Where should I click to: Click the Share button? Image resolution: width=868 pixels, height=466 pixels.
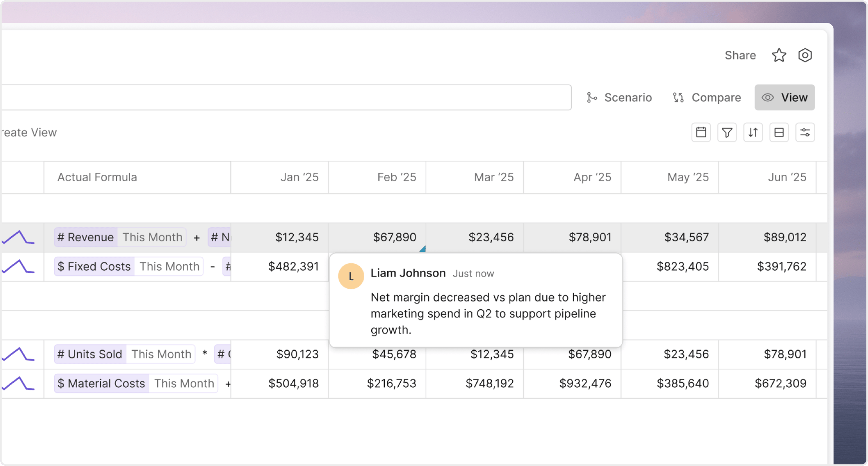[740, 55]
